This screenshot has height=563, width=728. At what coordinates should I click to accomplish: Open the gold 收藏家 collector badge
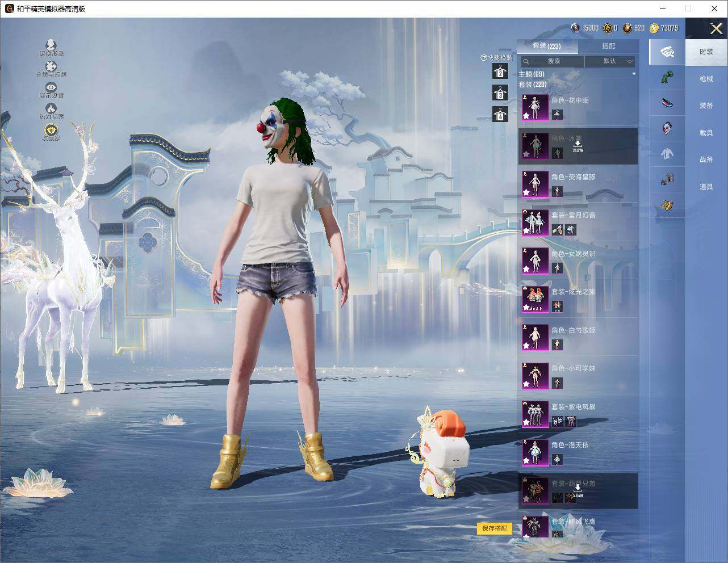coord(51,130)
